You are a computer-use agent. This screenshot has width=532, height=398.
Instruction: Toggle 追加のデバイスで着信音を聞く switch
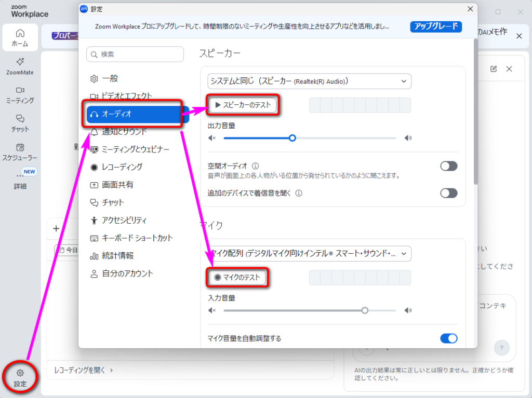(448, 193)
